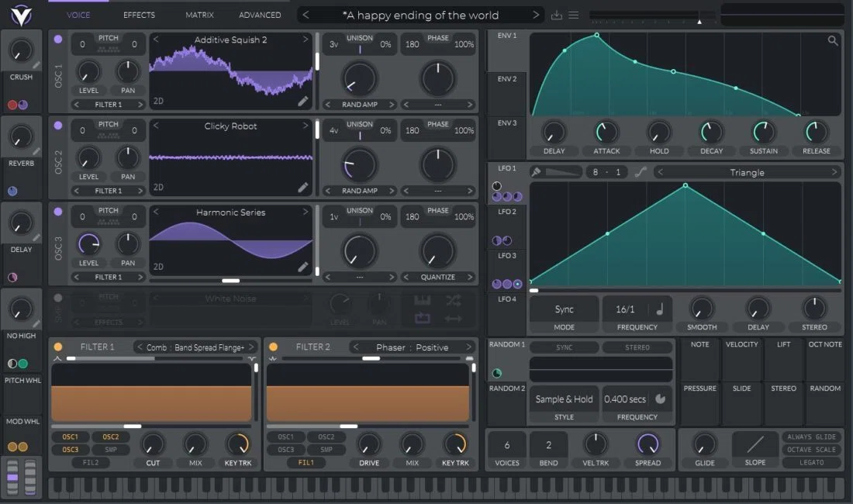Enable the sampler power button
The width and height of the screenshot is (853, 504).
(57, 298)
